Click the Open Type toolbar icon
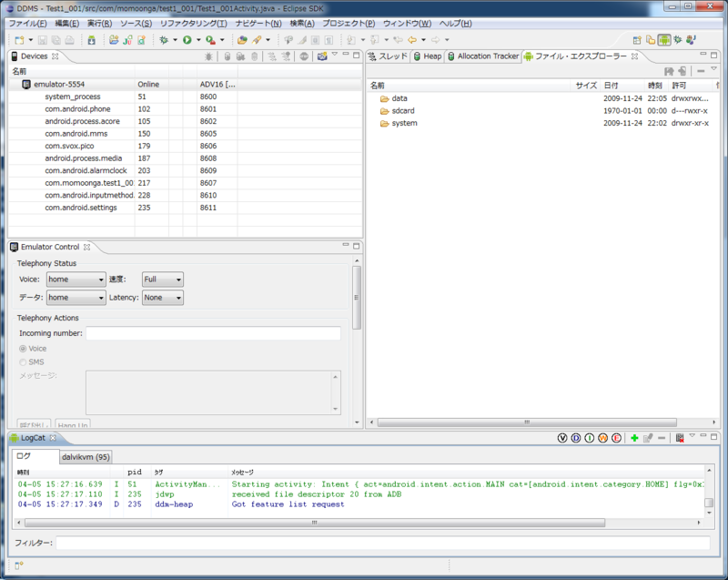 (242, 40)
